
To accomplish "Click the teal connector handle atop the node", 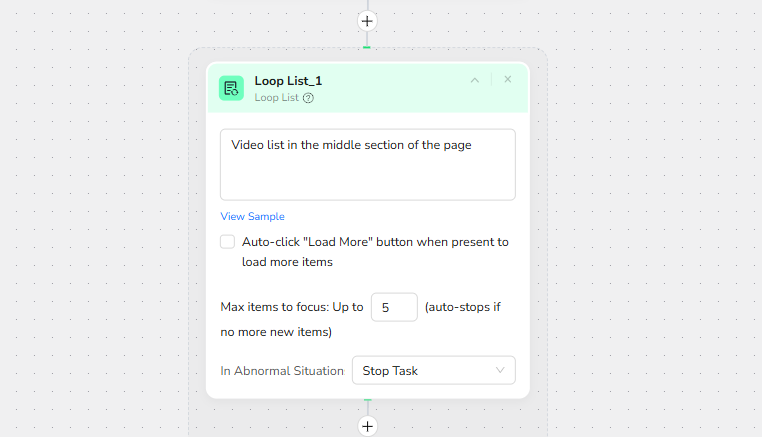I will [x=367, y=46].
